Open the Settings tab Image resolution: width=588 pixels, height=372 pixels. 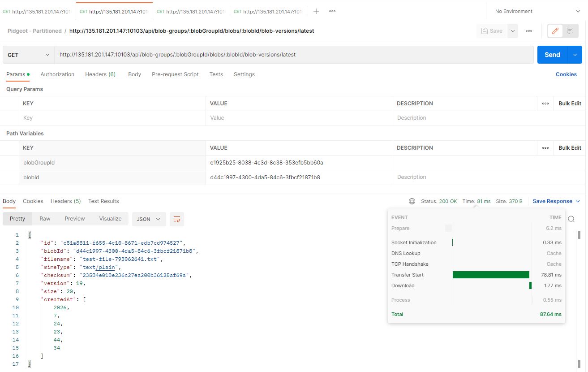[244, 74]
